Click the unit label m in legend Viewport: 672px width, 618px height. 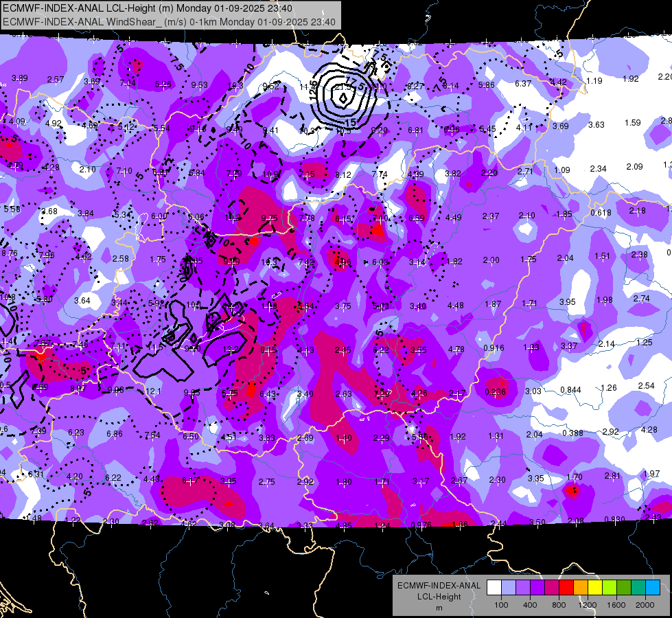click(x=439, y=608)
